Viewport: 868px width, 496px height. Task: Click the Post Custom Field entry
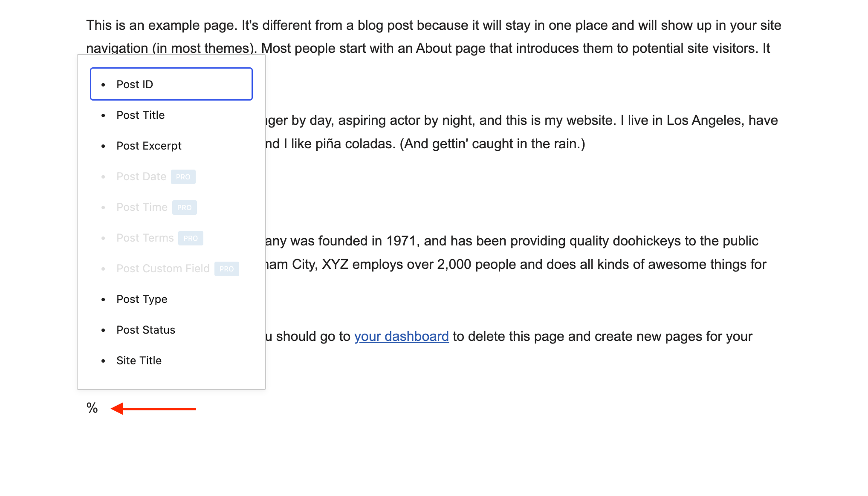click(163, 268)
